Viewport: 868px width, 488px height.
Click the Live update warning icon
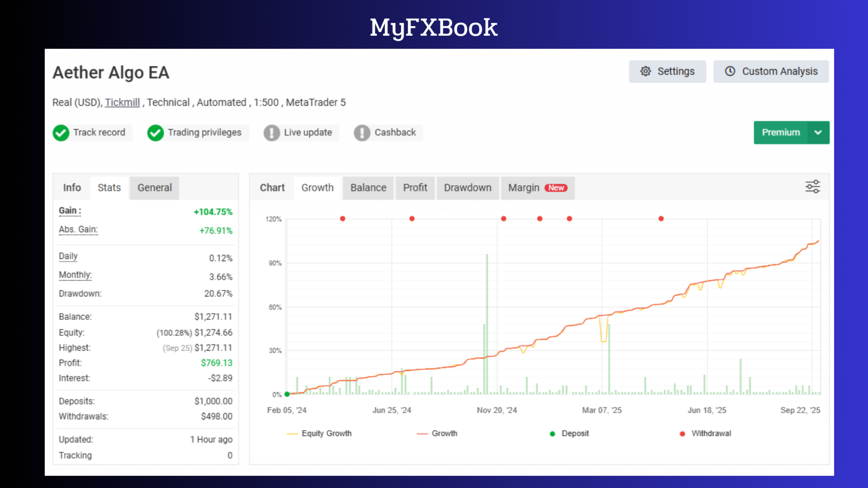point(272,133)
